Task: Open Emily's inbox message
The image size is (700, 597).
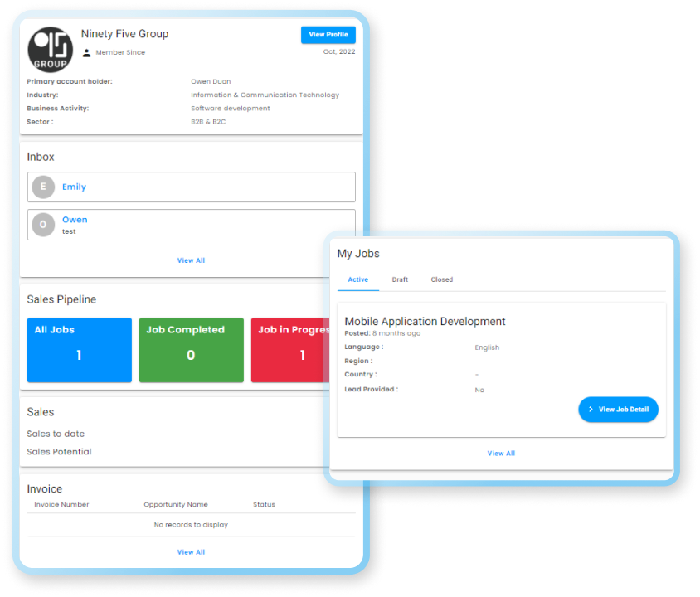Action: click(191, 187)
